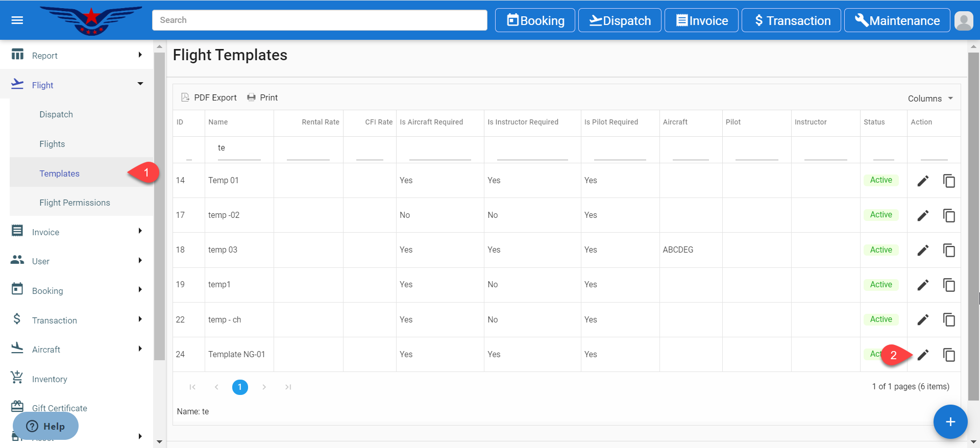The width and height of the screenshot is (980, 448).
Task: Click the hamburger menu icon
Action: (17, 20)
